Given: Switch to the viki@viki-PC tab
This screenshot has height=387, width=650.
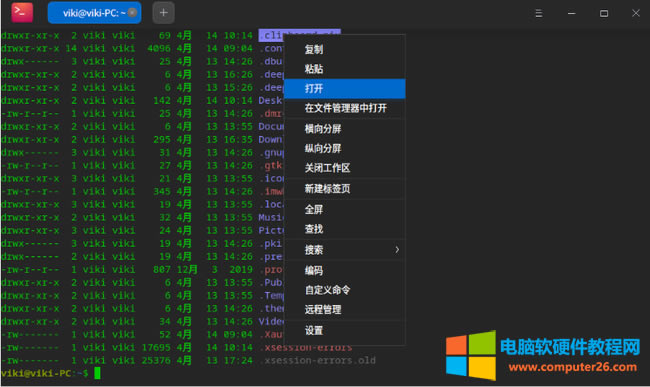Looking at the screenshot, I should pyautogui.click(x=94, y=13).
